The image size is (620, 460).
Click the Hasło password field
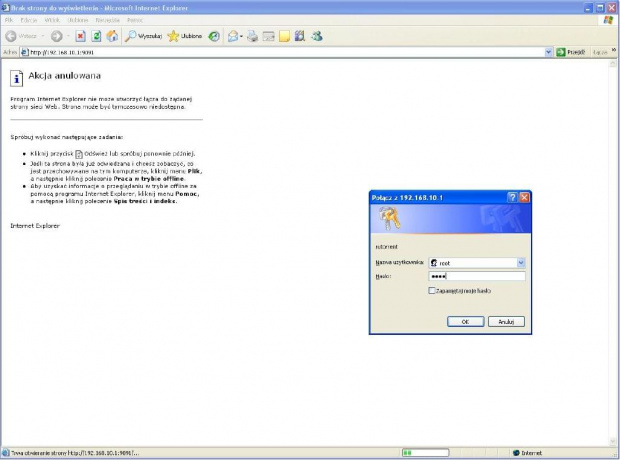(476, 276)
